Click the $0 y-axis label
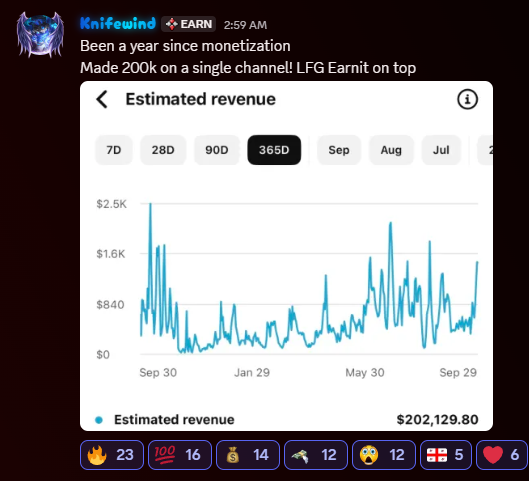 (x=103, y=355)
